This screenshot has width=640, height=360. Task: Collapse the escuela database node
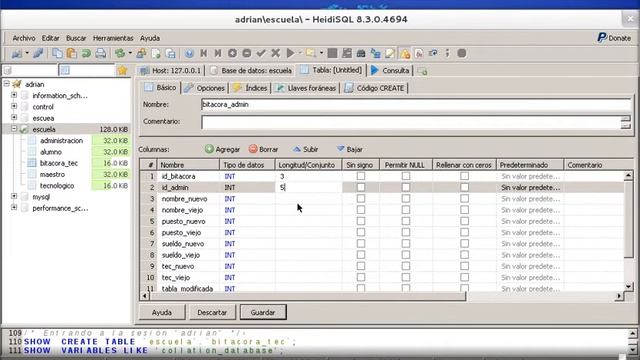point(14,129)
